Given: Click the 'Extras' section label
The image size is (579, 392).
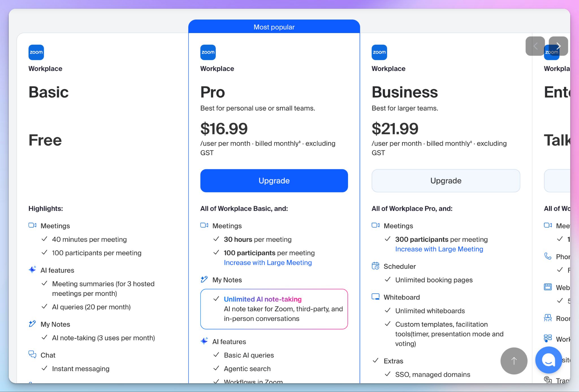Looking at the screenshot, I should (x=393, y=361).
